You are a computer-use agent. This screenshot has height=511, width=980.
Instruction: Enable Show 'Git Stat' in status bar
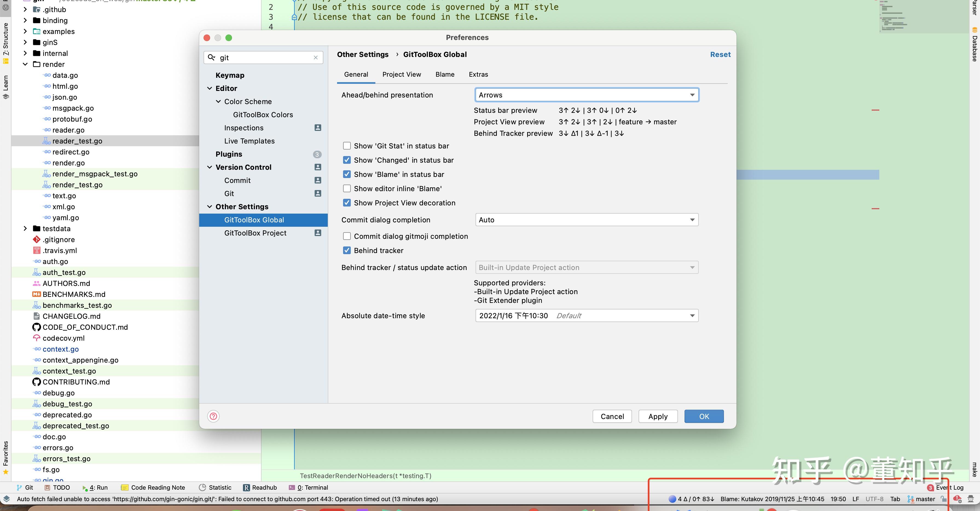pyautogui.click(x=347, y=146)
